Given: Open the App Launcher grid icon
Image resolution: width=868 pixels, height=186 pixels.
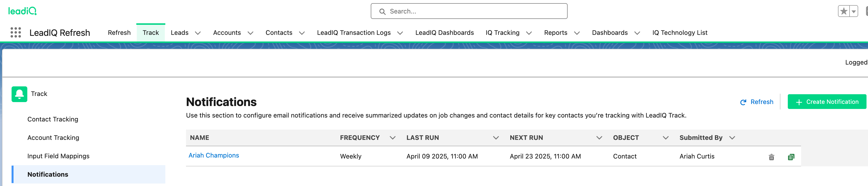Looking at the screenshot, I should coord(15,33).
